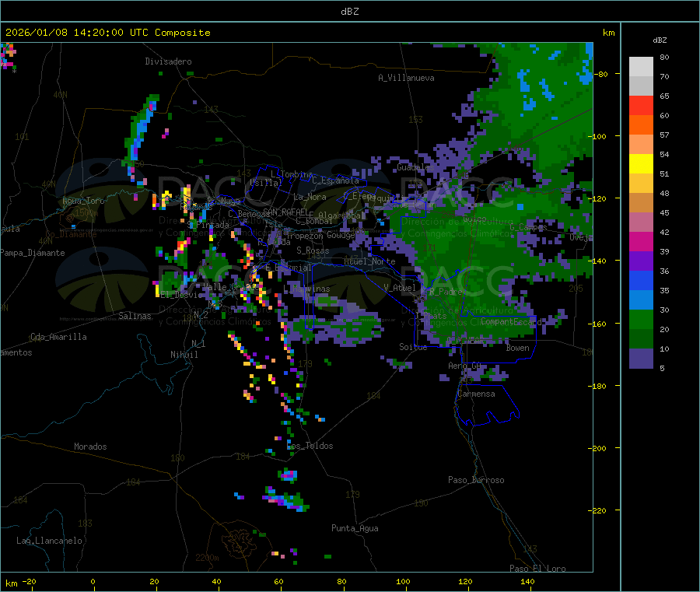
Task: Click the timestamp 2026/01/08 14:20:00 UTC Composite
Action: click(x=107, y=33)
